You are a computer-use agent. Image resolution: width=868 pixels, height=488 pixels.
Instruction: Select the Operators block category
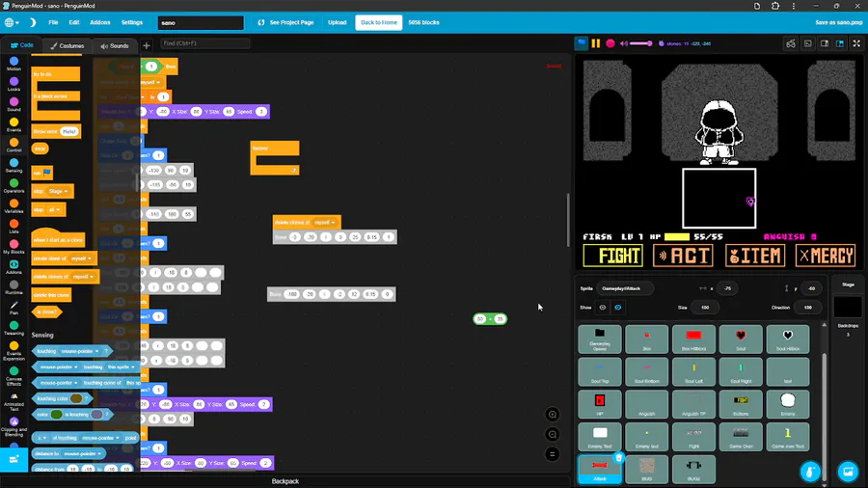pyautogui.click(x=14, y=186)
